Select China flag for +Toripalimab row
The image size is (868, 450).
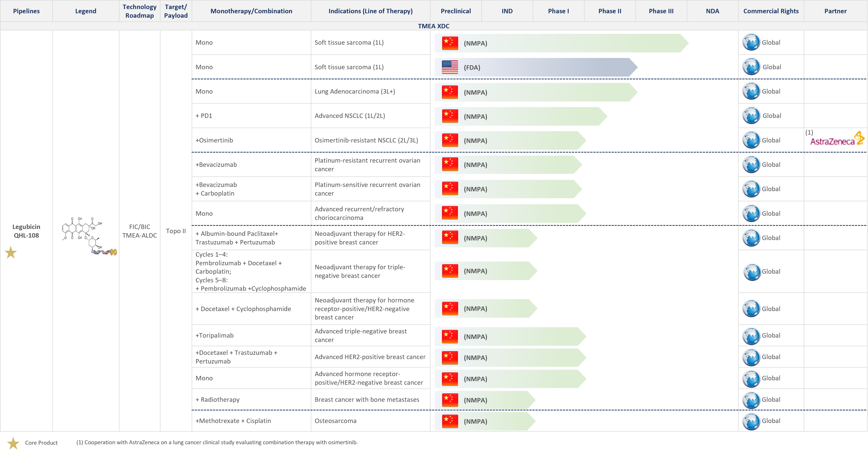450,336
